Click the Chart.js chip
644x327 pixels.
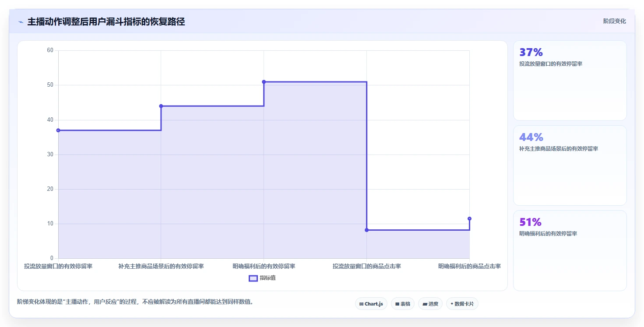[x=371, y=304]
